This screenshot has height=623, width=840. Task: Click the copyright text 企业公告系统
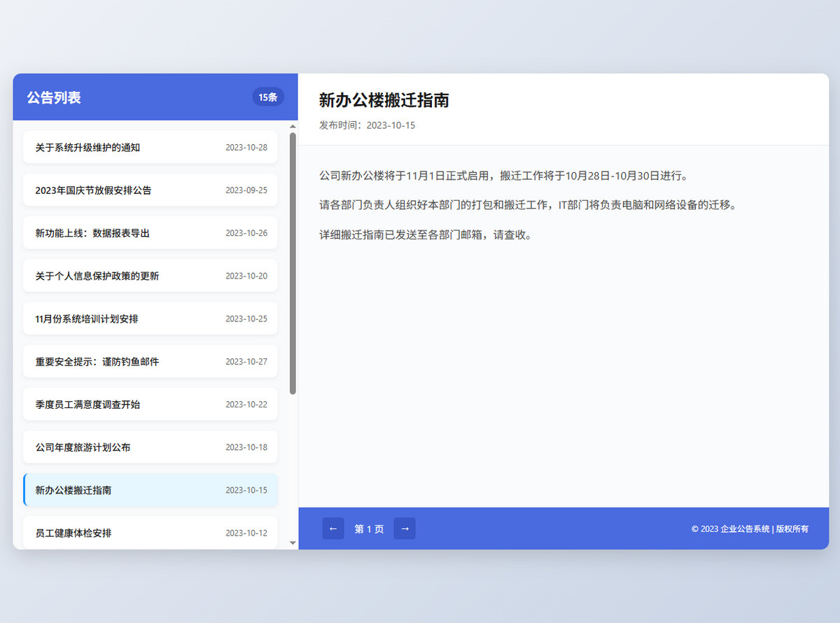coord(747,529)
